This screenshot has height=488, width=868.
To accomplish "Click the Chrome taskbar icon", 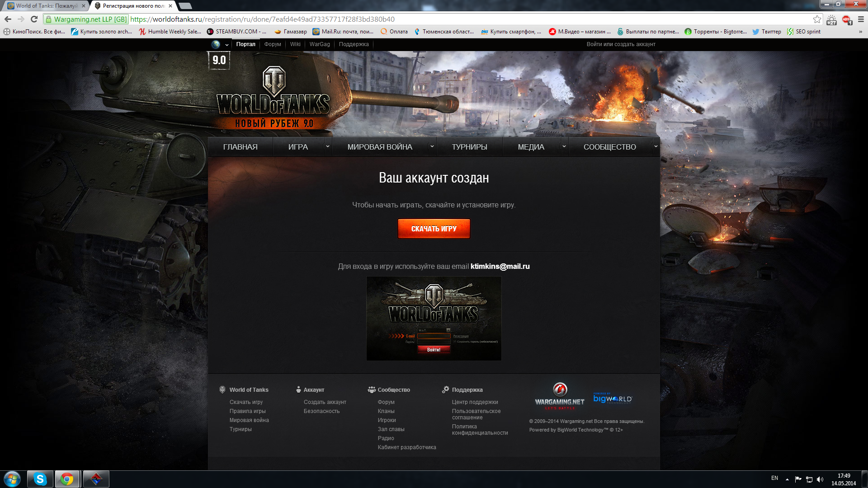I will [67, 479].
